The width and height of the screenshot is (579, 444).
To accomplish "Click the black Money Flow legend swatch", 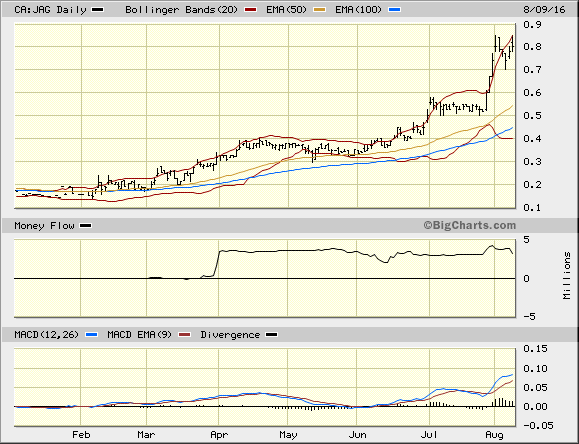I will [x=86, y=226].
